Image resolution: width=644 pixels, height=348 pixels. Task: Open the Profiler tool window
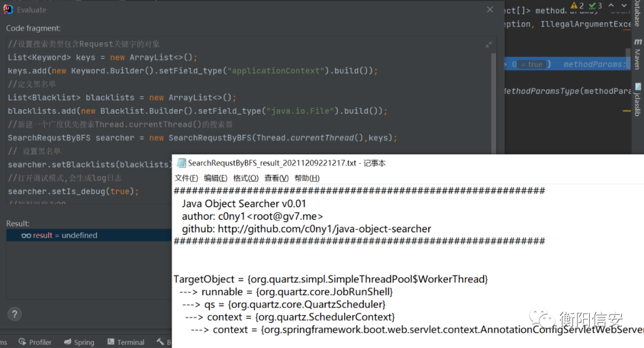(x=35, y=342)
